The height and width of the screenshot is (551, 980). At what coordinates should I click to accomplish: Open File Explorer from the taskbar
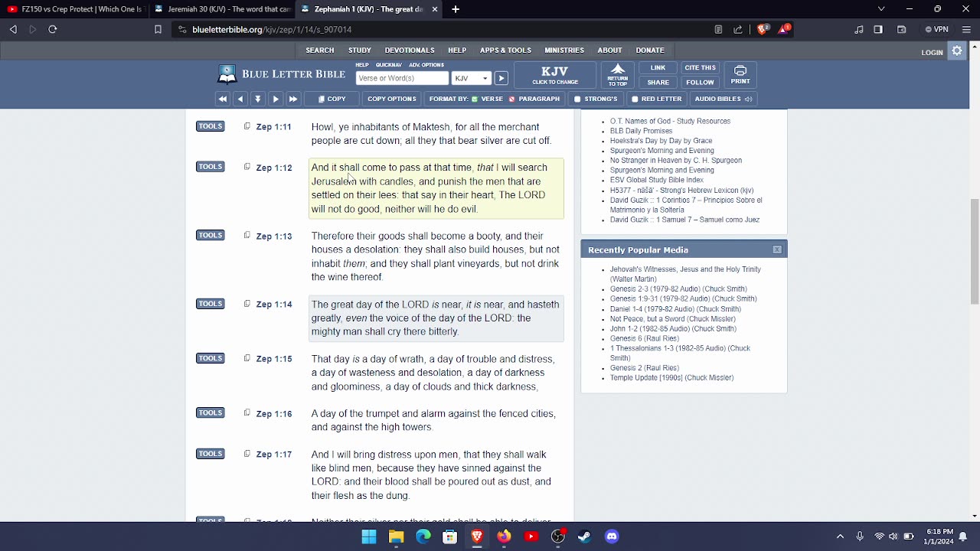[x=396, y=536]
